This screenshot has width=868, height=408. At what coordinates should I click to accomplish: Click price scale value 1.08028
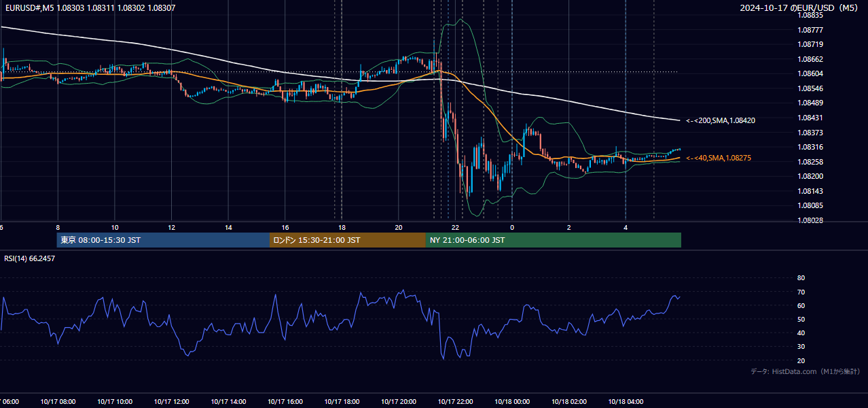click(810, 220)
